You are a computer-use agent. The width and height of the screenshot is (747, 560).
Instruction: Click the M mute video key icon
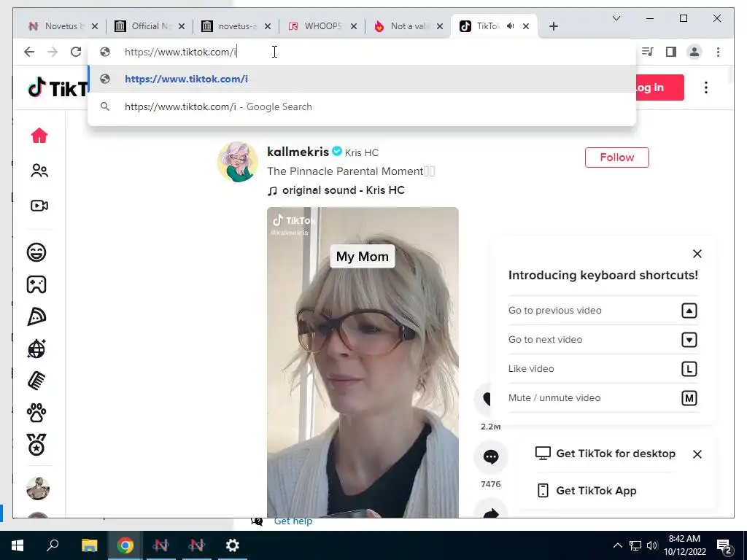(x=689, y=398)
